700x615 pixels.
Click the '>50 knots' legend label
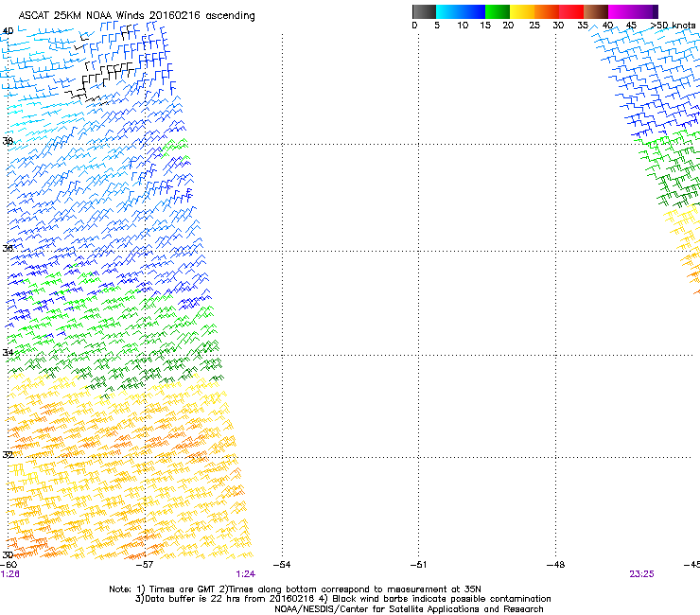[x=673, y=26]
